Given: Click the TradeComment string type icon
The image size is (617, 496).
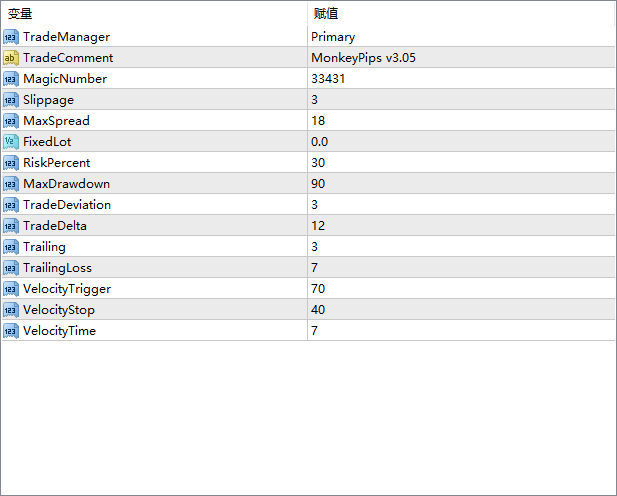Looking at the screenshot, I should 11,58.
